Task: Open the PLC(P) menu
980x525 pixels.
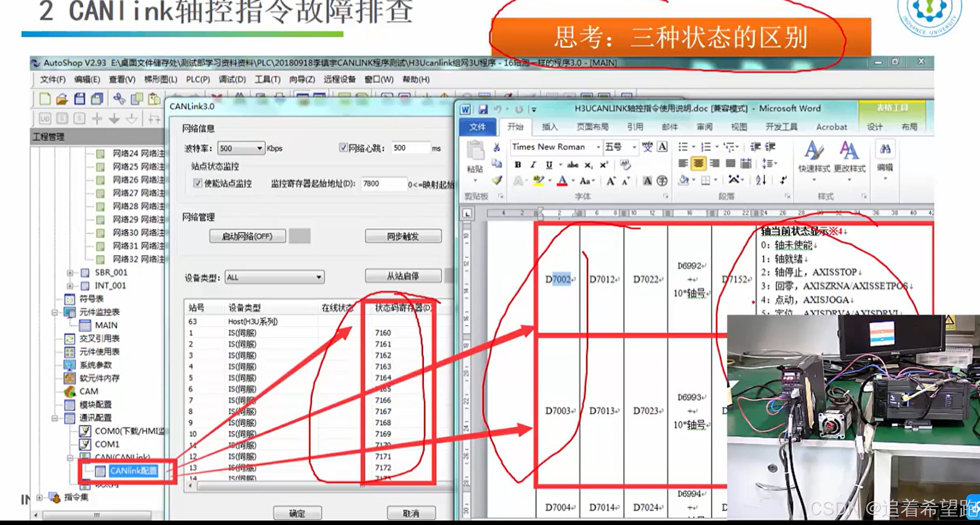Action: (x=198, y=80)
